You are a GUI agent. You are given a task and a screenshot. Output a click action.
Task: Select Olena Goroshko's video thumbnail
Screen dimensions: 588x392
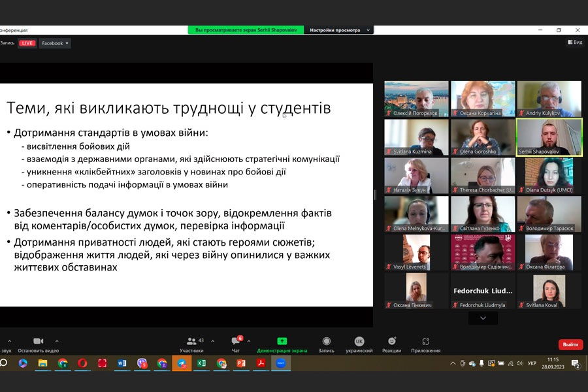(x=482, y=137)
